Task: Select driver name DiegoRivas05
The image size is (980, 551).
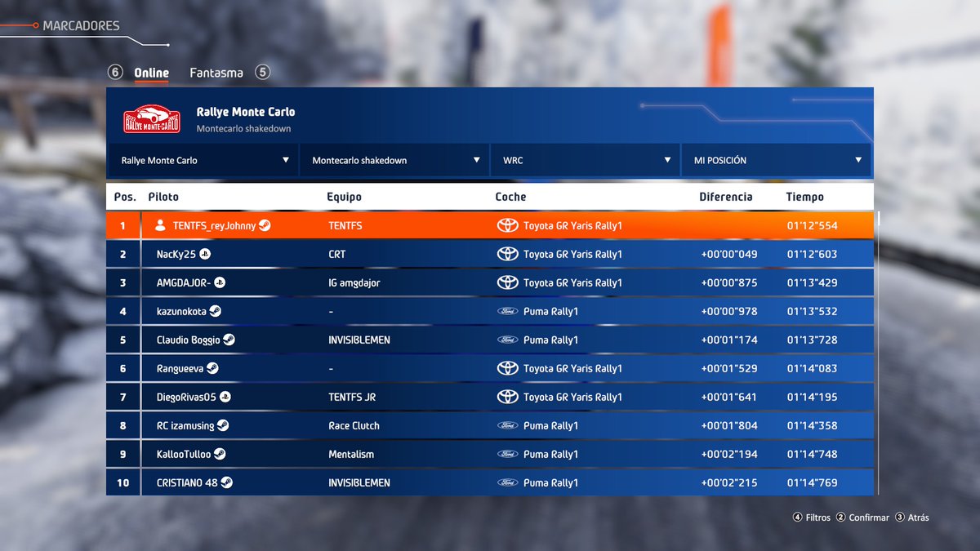Action: 186,397
